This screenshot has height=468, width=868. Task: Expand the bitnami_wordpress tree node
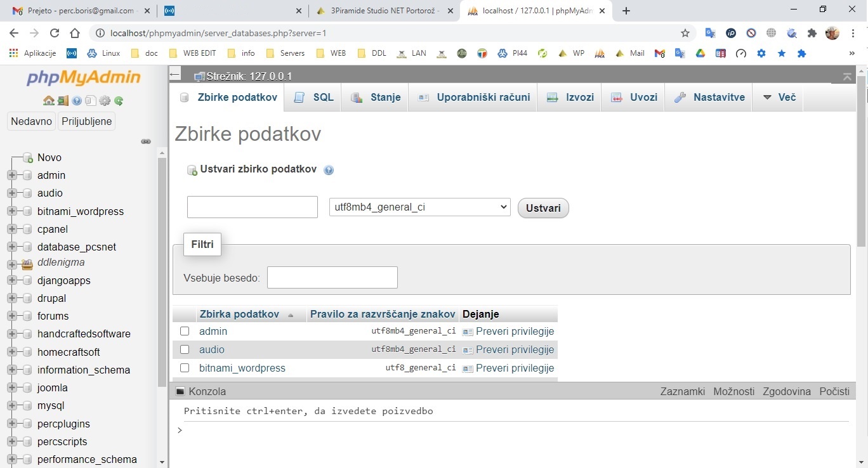(x=11, y=211)
